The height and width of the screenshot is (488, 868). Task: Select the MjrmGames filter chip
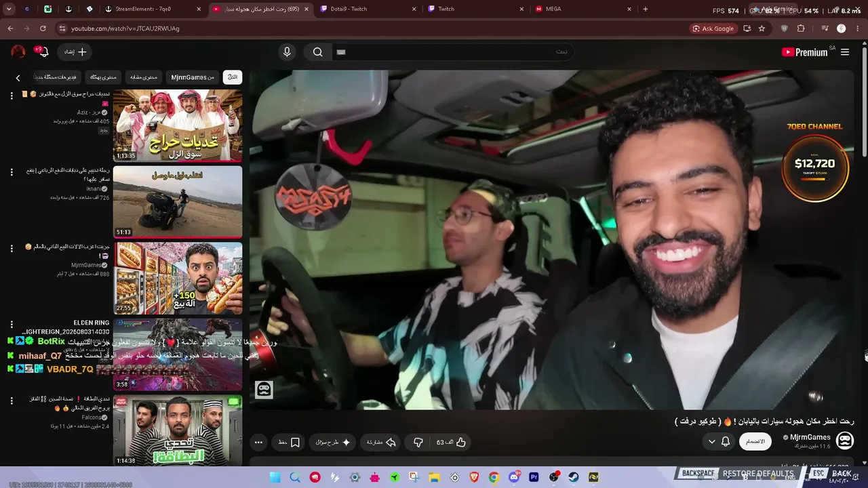point(193,77)
